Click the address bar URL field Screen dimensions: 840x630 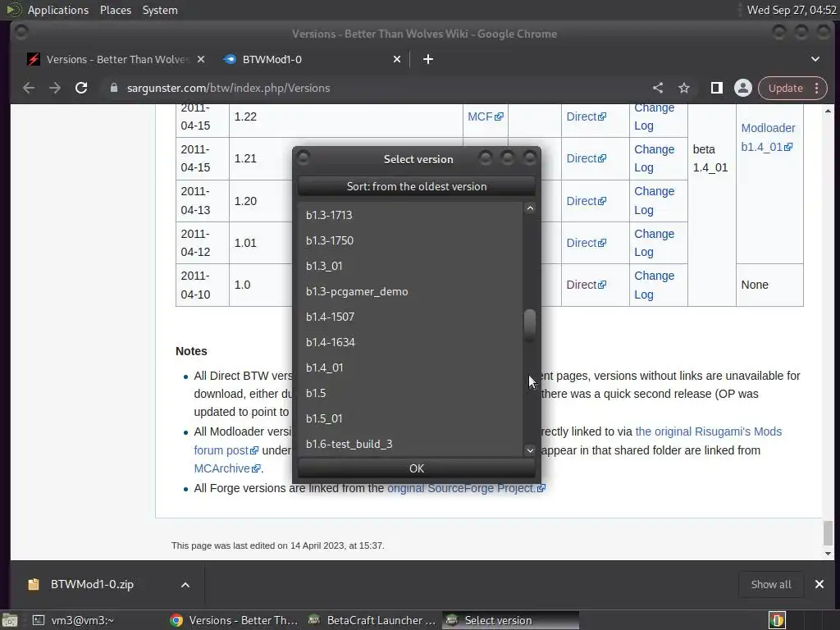pyautogui.click(x=375, y=88)
